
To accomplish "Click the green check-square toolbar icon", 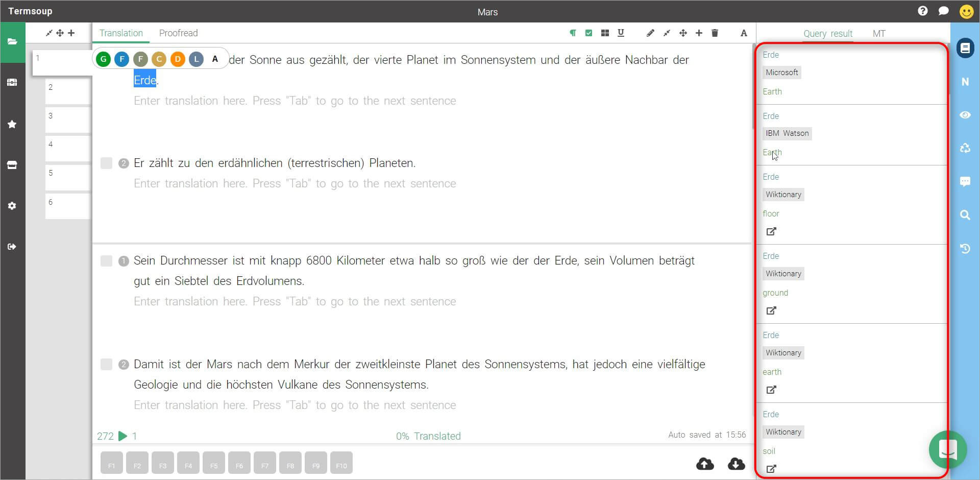I will (589, 33).
